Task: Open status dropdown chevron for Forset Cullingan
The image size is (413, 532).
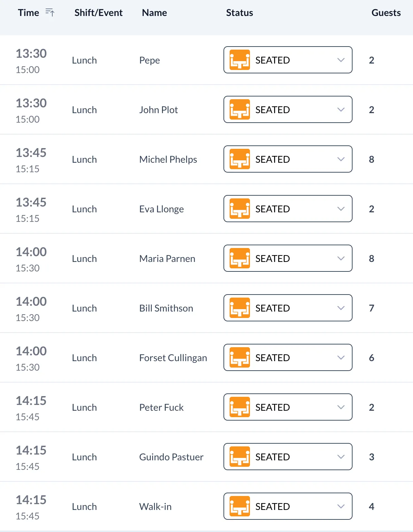Action: pyautogui.click(x=341, y=357)
